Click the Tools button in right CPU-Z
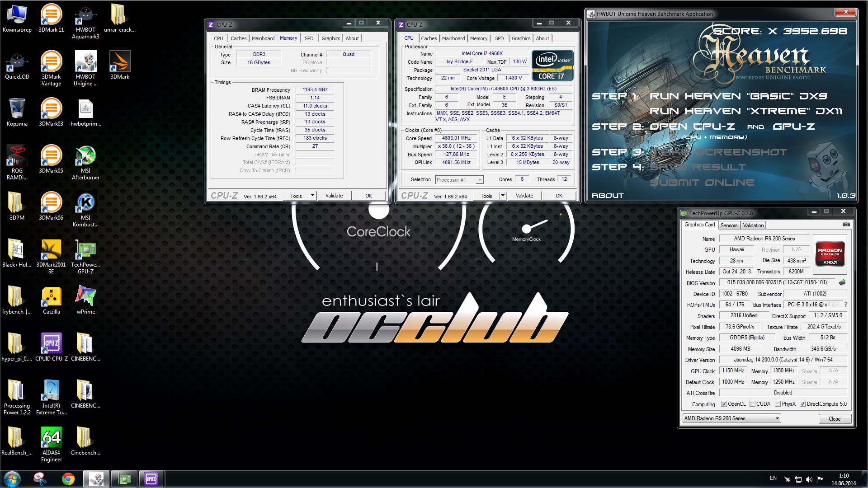The height and width of the screenshot is (488, 868). coord(486,196)
